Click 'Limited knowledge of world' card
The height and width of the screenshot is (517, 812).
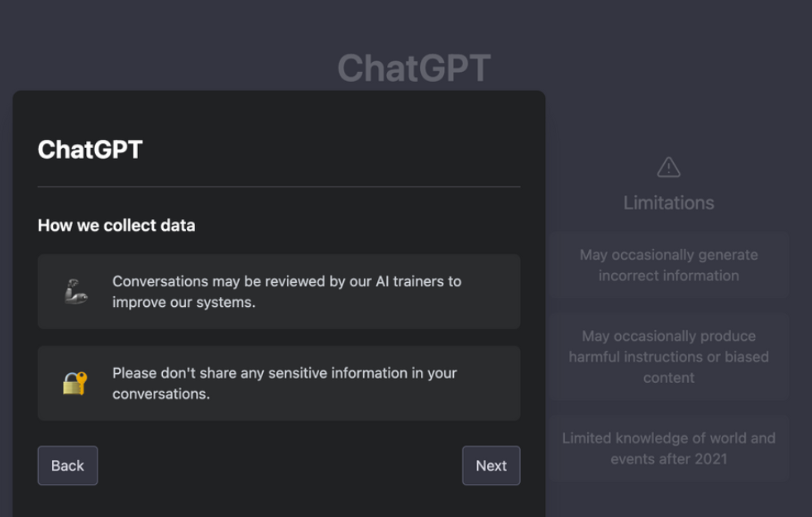point(669,448)
